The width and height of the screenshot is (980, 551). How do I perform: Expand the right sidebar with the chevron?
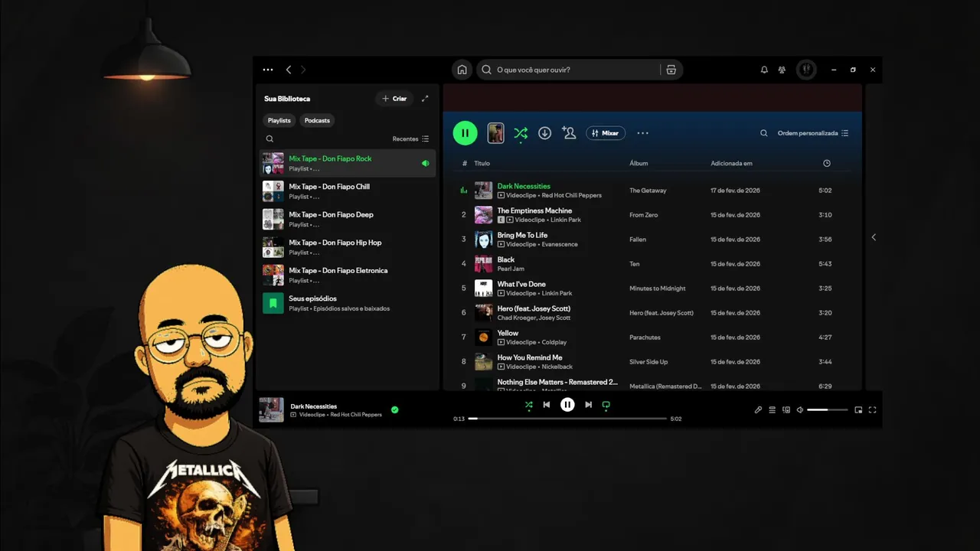point(874,237)
